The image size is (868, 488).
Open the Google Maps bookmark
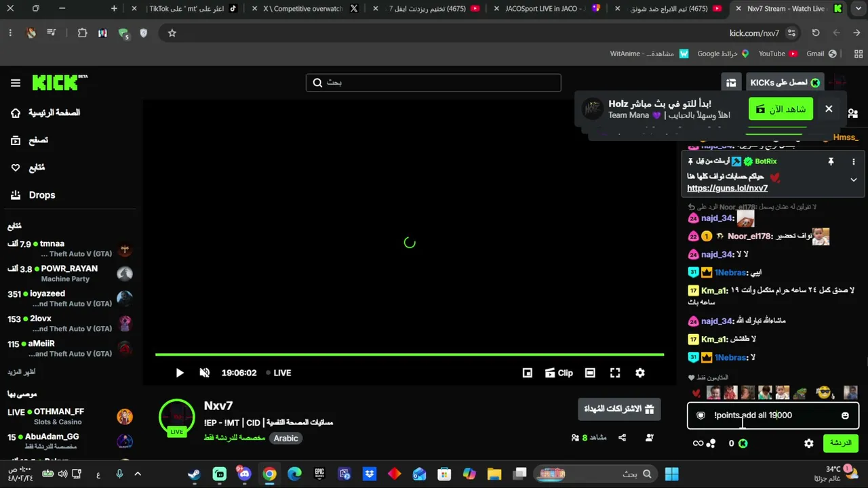(723, 54)
